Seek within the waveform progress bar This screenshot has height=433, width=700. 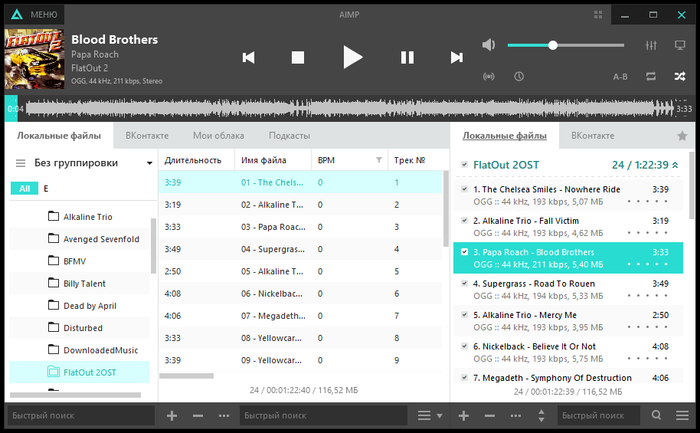tap(350, 108)
